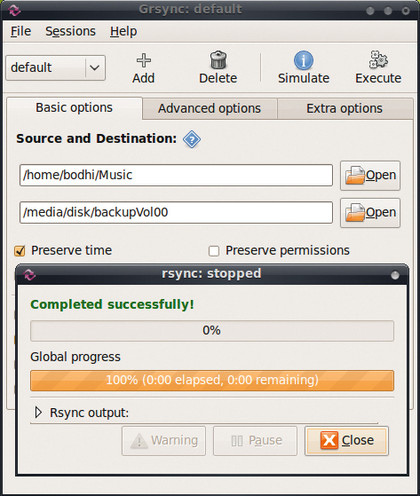Click the Grsync logo in title bar
This screenshot has height=496, width=420.
(x=14, y=10)
